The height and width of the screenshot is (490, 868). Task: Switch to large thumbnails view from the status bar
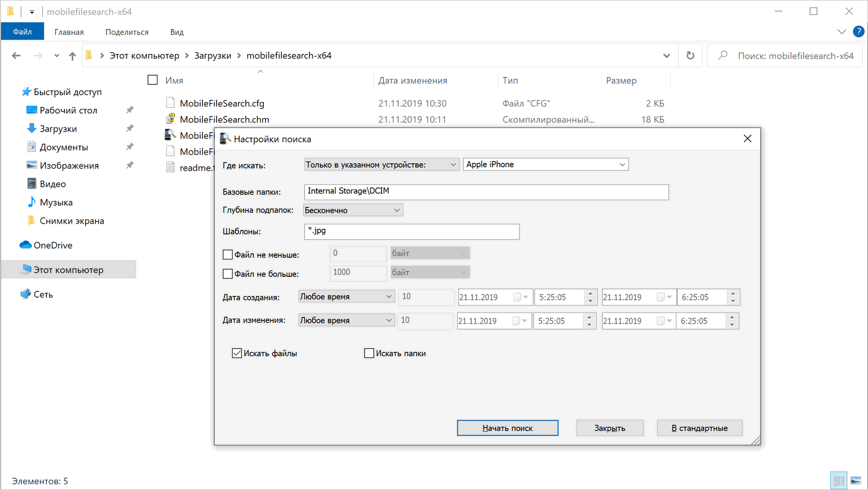(856, 480)
